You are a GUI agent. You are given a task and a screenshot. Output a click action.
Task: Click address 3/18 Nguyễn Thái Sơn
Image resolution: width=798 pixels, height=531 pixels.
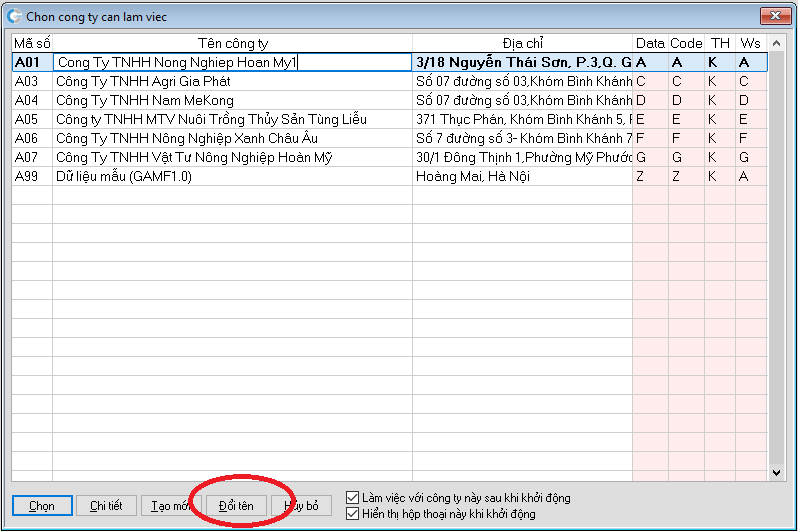tap(523, 62)
